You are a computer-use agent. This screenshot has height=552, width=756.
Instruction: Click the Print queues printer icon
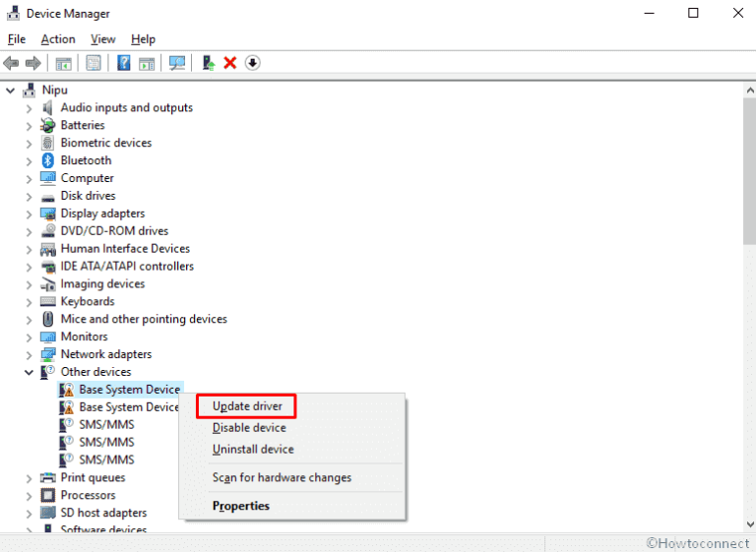47,478
